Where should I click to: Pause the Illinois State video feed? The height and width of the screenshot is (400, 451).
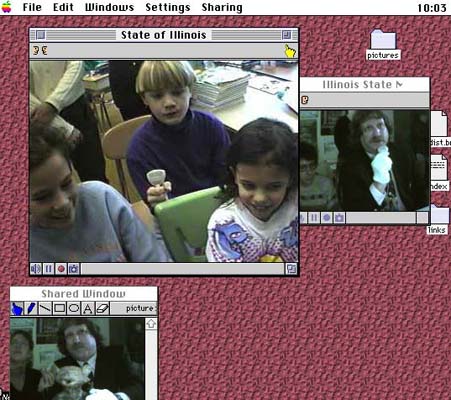point(314,218)
